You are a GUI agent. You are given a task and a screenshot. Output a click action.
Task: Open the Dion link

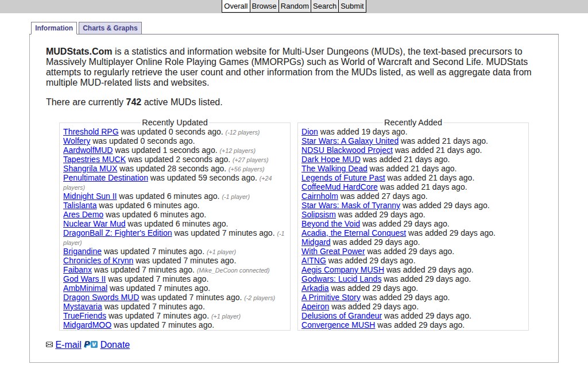310,132
